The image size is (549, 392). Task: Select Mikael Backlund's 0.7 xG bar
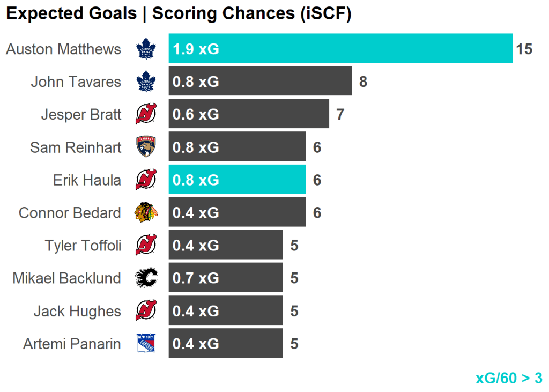coord(226,278)
